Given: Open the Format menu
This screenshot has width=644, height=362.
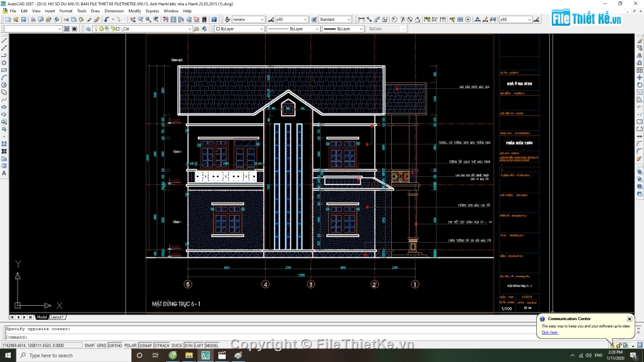Looking at the screenshot, I should point(66,11).
